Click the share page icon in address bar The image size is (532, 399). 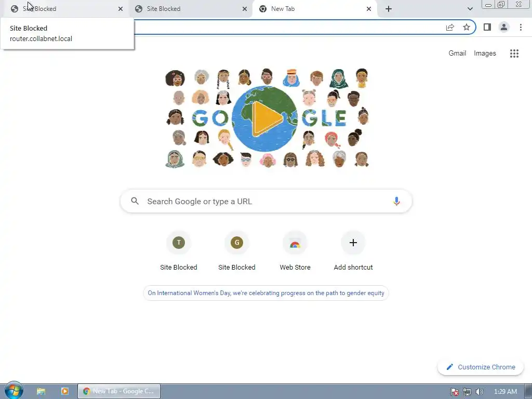[450, 27]
